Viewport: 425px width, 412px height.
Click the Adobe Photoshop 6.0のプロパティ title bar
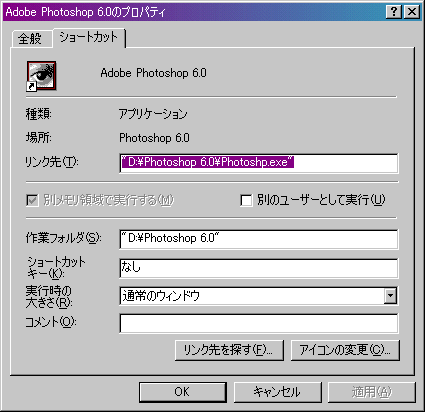(x=193, y=12)
